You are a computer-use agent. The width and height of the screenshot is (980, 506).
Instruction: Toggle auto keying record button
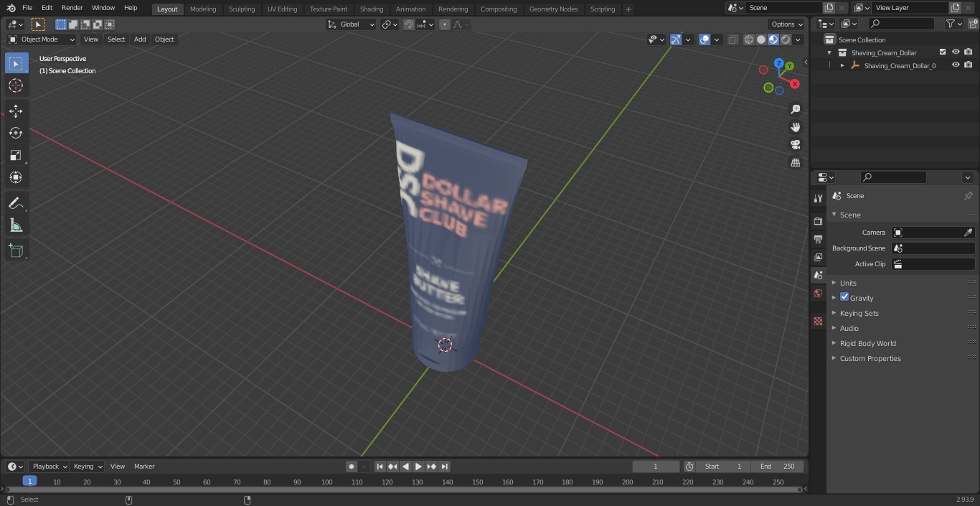(x=352, y=467)
